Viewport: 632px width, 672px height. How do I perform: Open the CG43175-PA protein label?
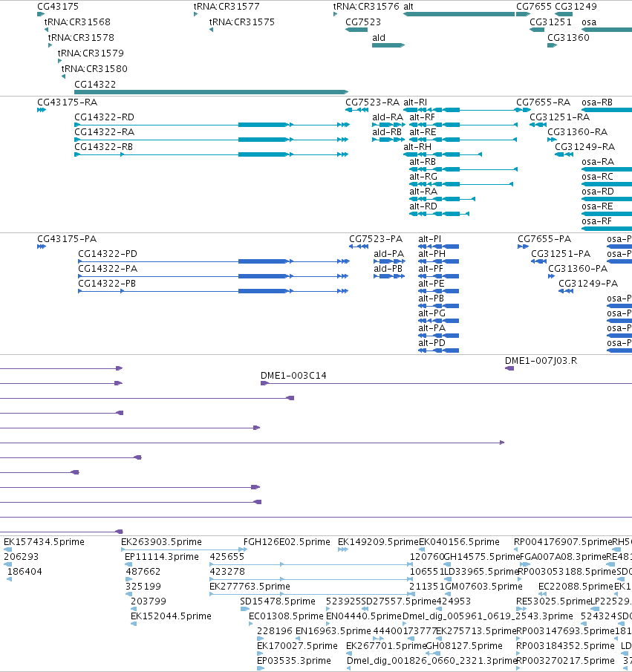pyautogui.click(x=67, y=239)
